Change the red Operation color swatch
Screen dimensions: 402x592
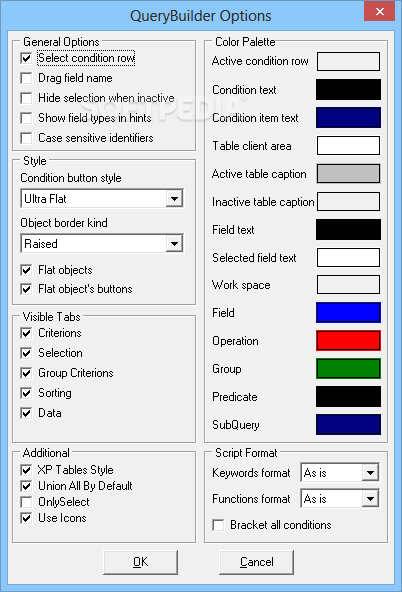(x=348, y=341)
